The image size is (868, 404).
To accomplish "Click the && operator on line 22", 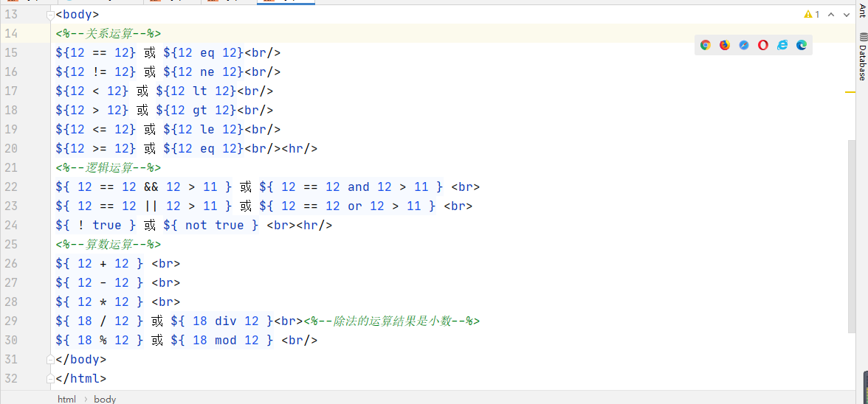I will [x=151, y=187].
